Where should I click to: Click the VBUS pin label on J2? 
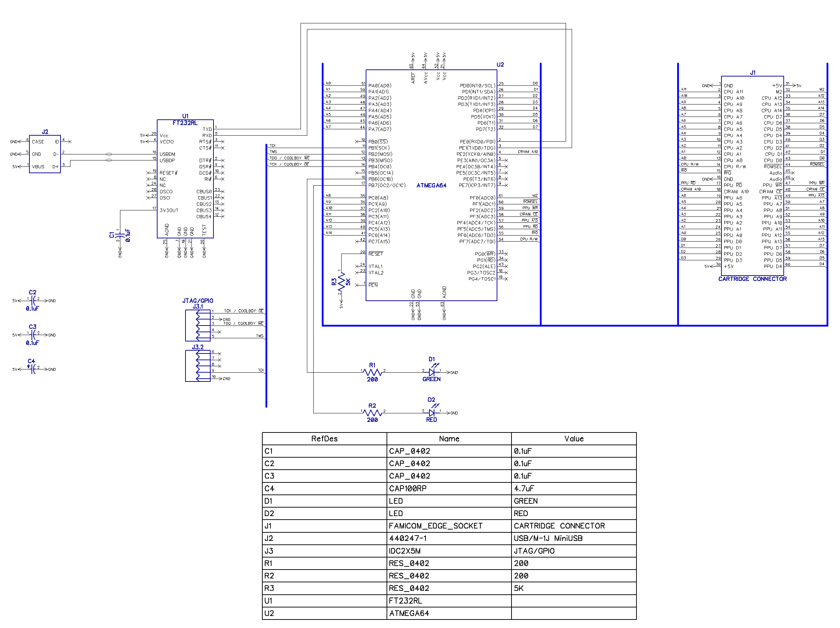point(38,167)
